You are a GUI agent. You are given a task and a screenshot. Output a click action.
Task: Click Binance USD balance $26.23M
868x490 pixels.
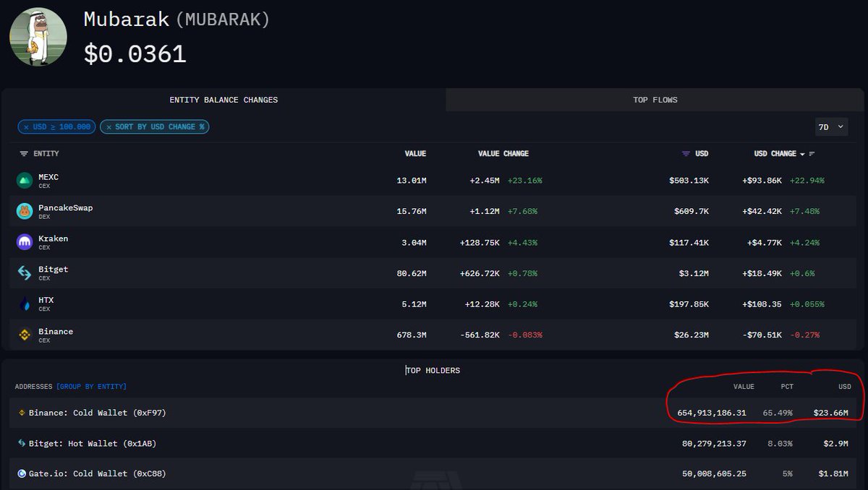coord(689,335)
